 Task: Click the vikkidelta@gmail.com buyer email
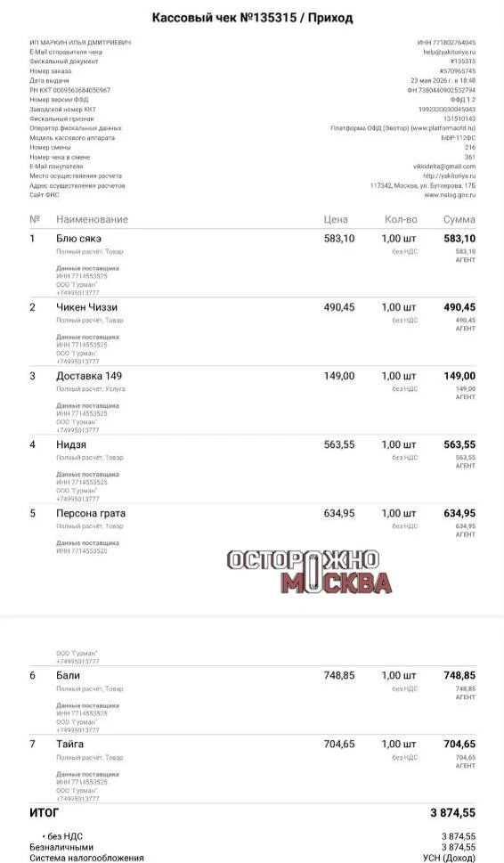click(x=444, y=167)
